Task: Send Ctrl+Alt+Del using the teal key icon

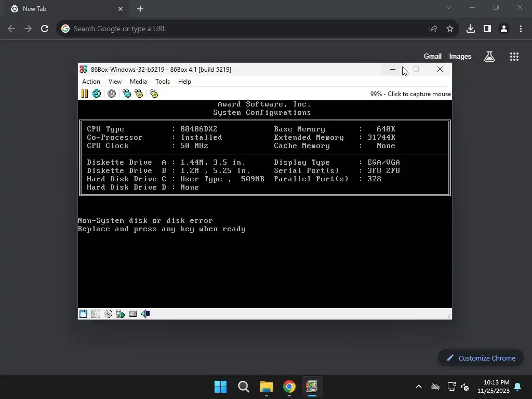Action: pos(127,94)
